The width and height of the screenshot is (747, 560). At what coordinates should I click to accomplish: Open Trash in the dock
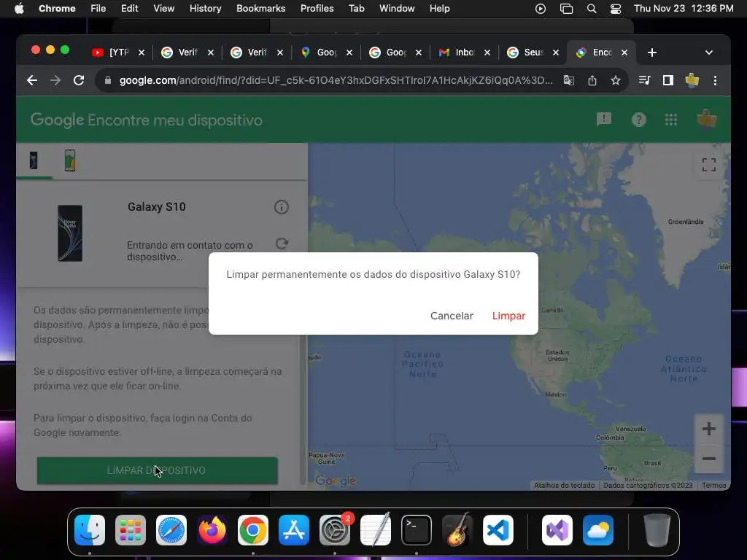[657, 530]
